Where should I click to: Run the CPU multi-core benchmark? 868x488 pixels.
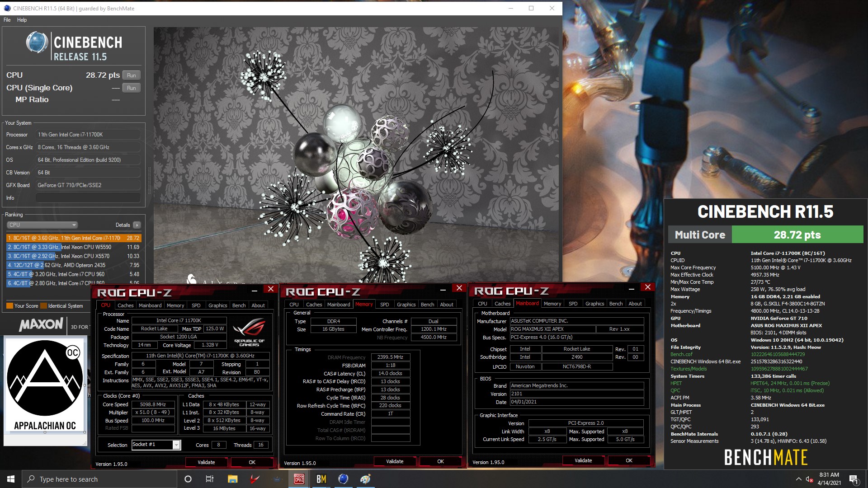[132, 75]
